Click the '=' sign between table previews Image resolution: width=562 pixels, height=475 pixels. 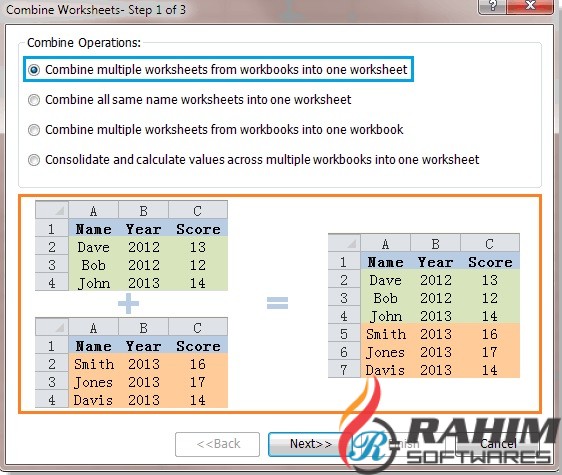[x=277, y=303]
